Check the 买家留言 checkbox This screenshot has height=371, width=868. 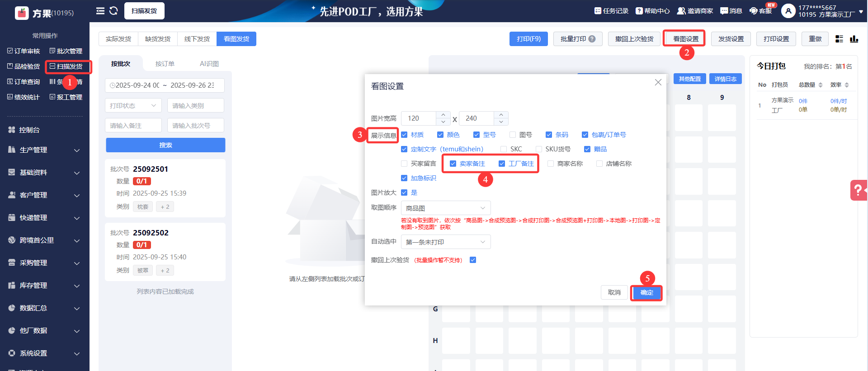pos(404,164)
